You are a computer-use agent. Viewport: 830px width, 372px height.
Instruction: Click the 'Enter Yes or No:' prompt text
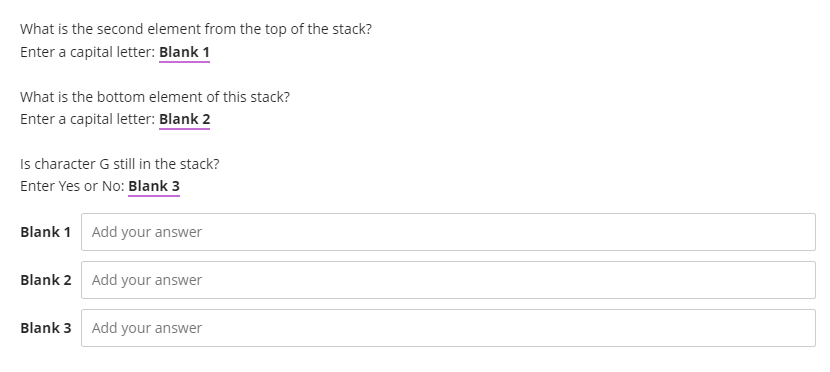[73, 186]
